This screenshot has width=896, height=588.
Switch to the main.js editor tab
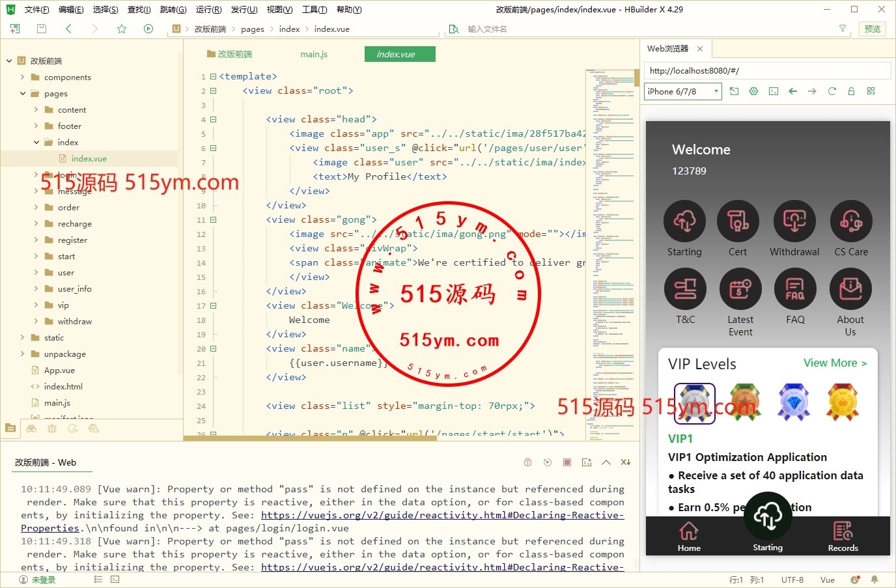click(x=314, y=54)
